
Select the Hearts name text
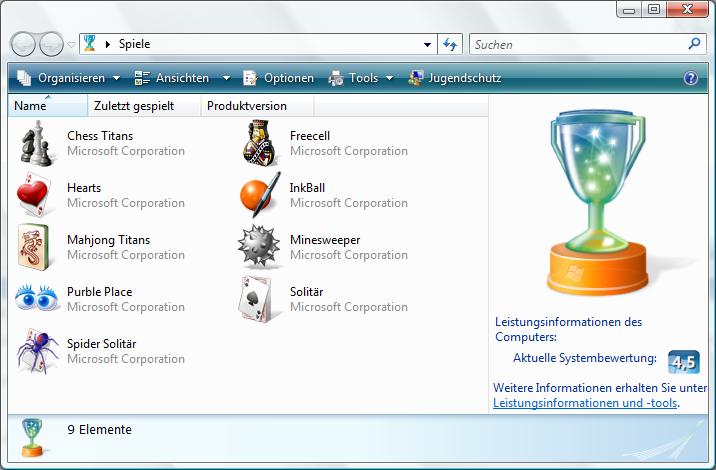pyautogui.click(x=84, y=188)
